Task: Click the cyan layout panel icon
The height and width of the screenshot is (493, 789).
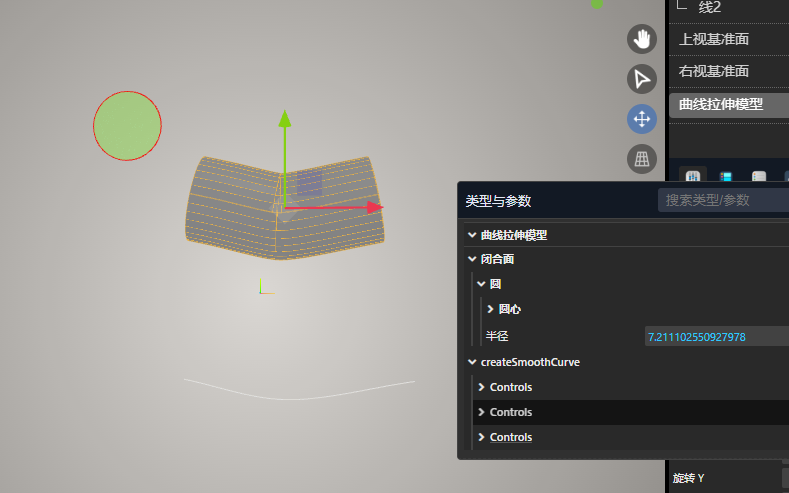Action: (x=726, y=176)
